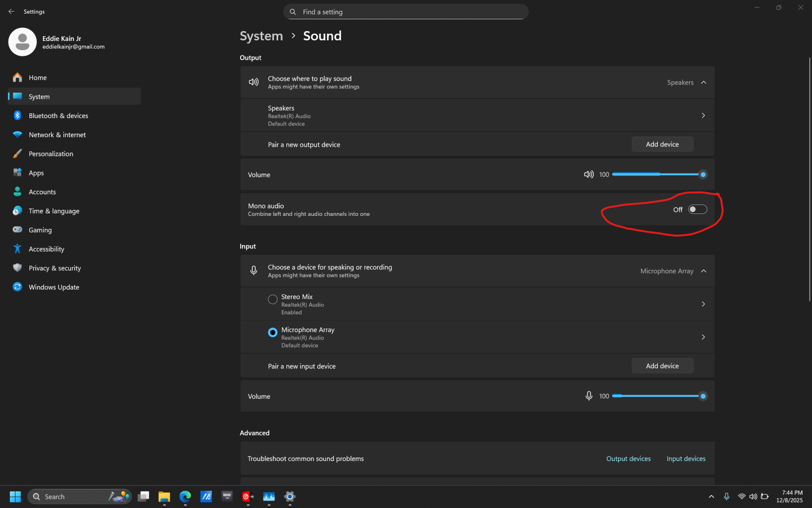This screenshot has height=508, width=812.
Task: Click Add device for new output device
Action: point(662,144)
